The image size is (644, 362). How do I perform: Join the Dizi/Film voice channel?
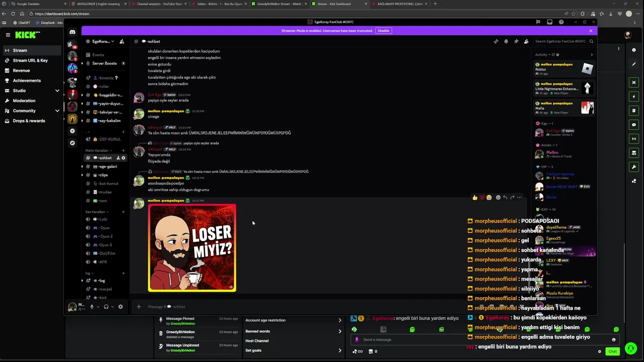tap(105, 253)
